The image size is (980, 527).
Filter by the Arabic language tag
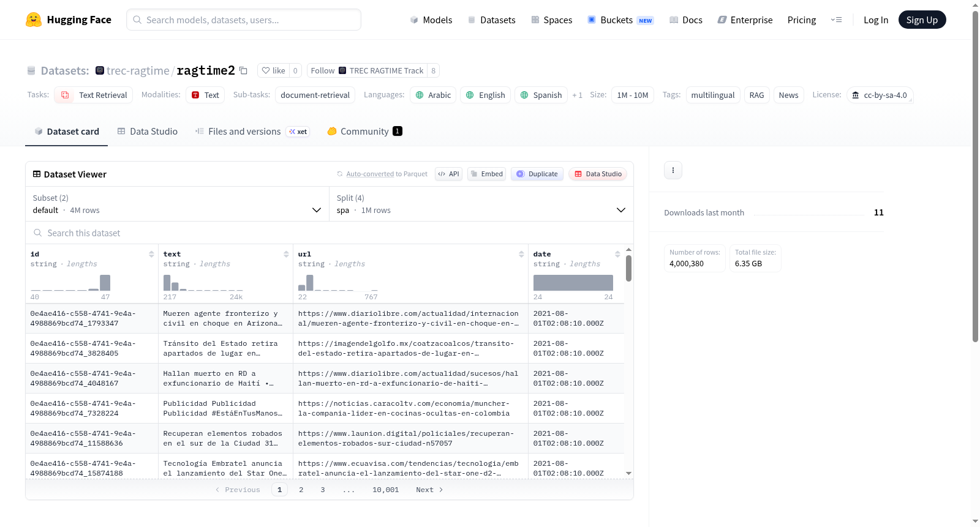click(433, 95)
